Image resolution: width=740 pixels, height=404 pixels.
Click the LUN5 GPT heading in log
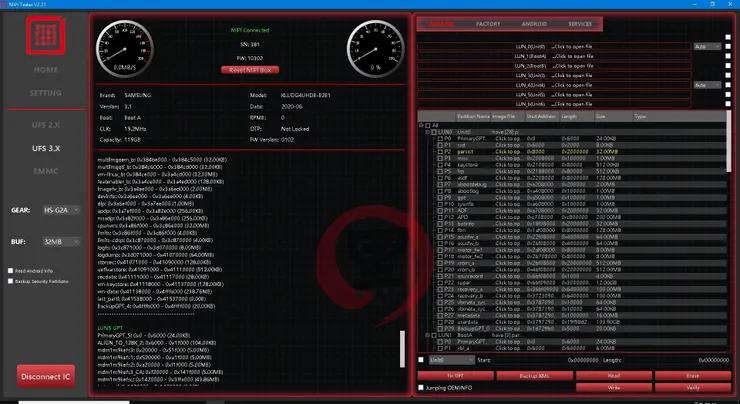point(110,328)
